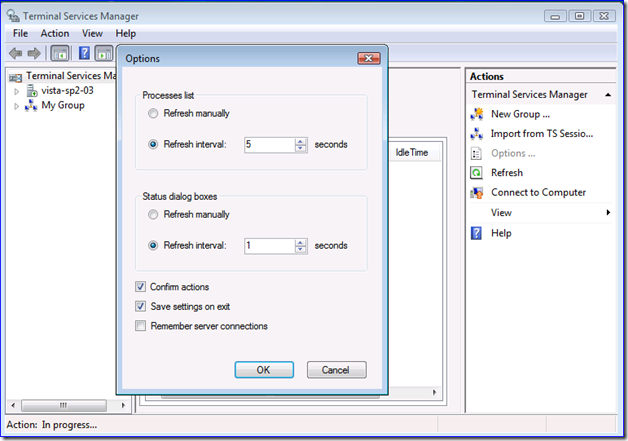Click New Group ... action link

[x=520, y=114]
